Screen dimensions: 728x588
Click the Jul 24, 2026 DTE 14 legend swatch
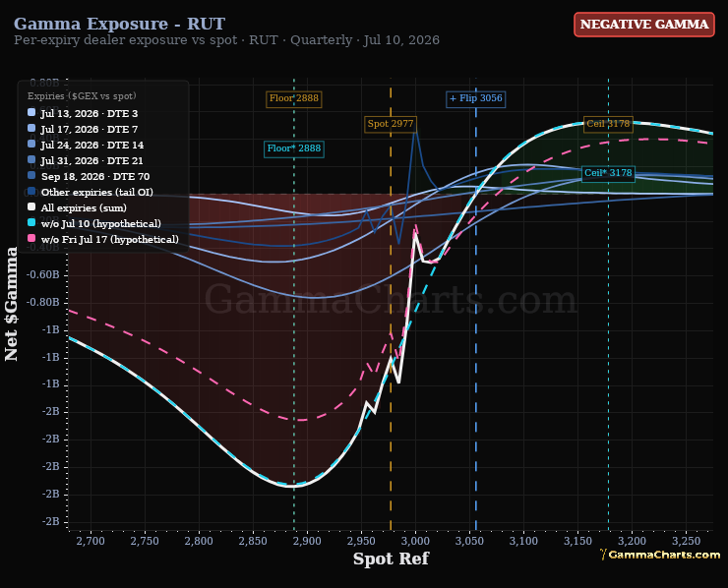coord(31,144)
